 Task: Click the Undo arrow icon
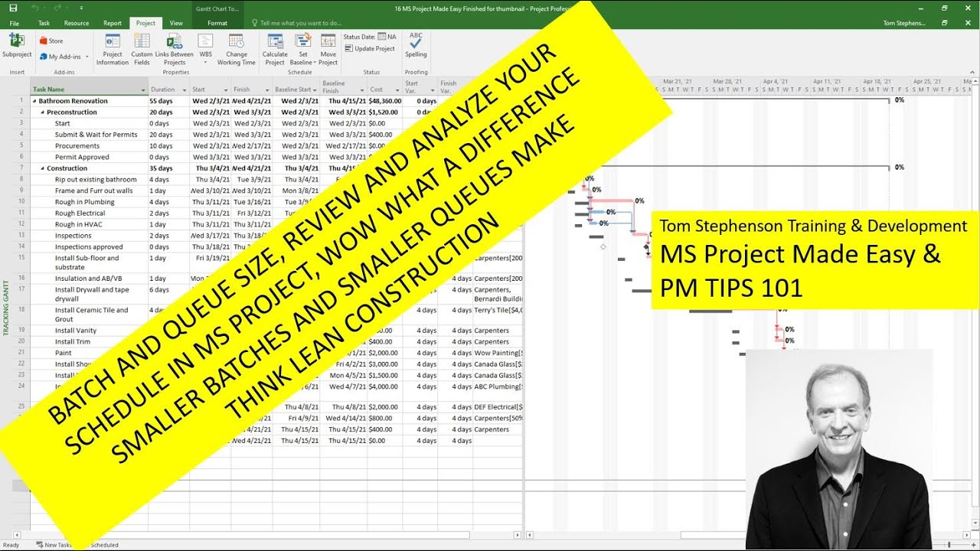tap(36, 8)
